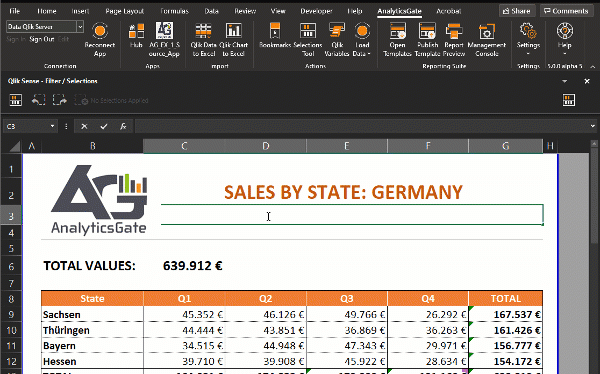Screen dimensions: 600x374
Task: Click Qlik Chart to Excel icon
Action: click(x=233, y=31)
